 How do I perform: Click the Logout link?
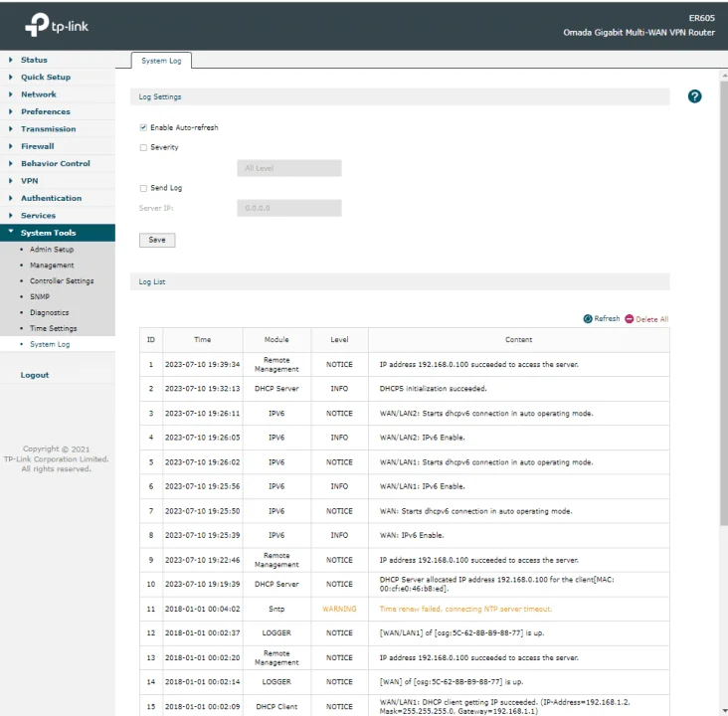35,375
